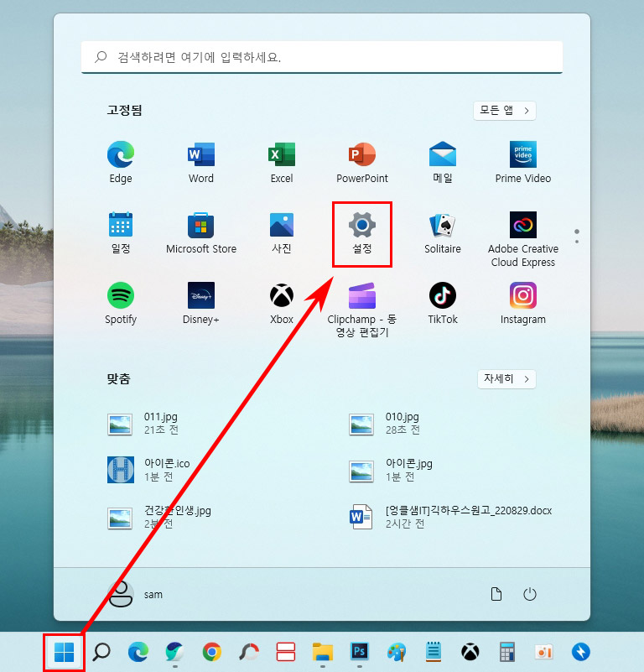The image size is (644, 672).
Task: Open the sam user account menu
Action: [135, 594]
